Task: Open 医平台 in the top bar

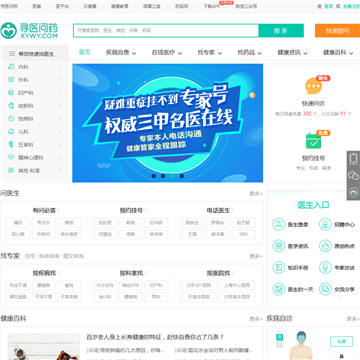Action: (x=62, y=6)
